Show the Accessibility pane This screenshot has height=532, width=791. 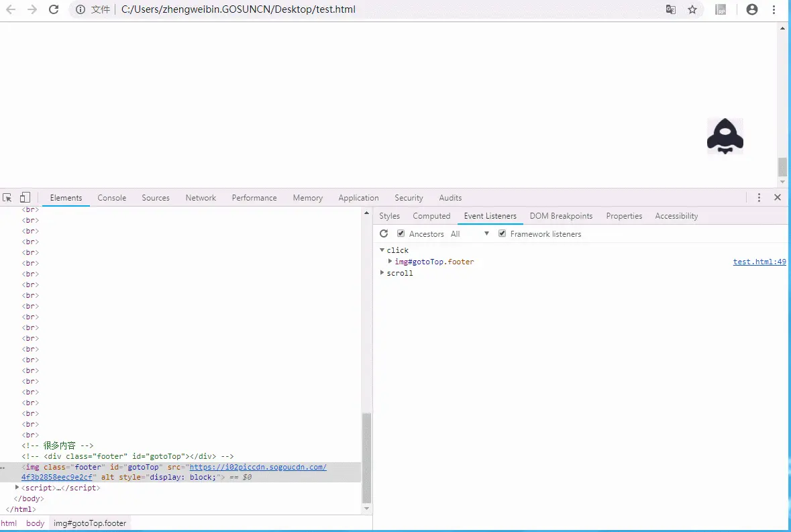[x=676, y=216]
